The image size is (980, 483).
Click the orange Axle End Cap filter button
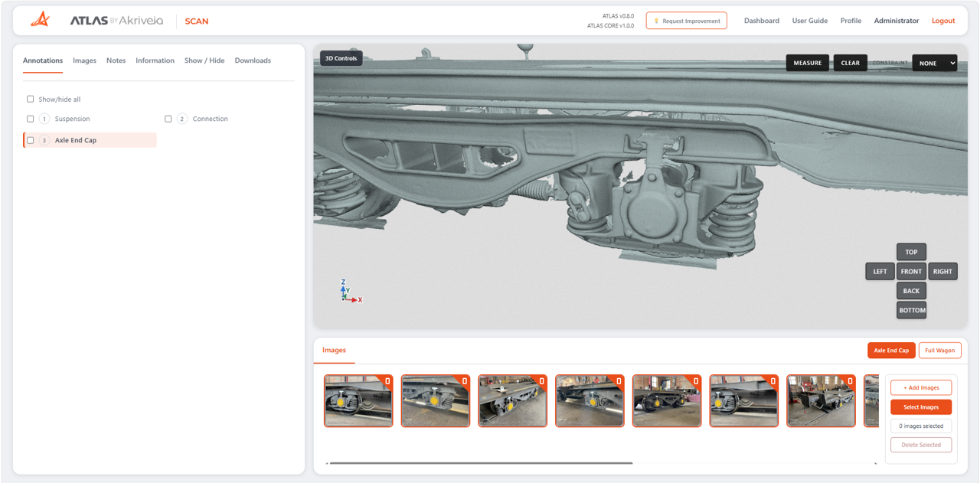pos(891,351)
